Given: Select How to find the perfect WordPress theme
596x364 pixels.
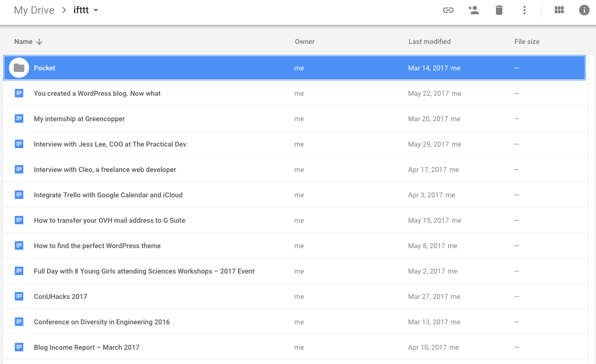Looking at the screenshot, I should click(295, 246).
